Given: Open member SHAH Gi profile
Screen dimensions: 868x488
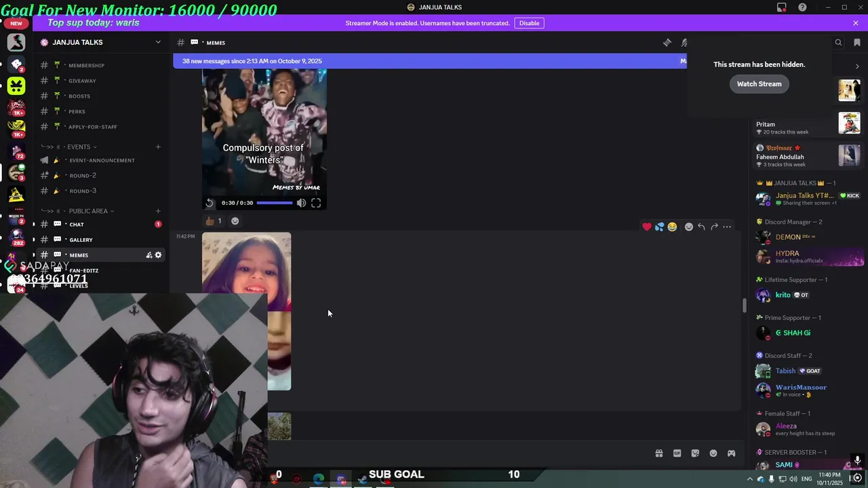Looking at the screenshot, I should point(808,333).
